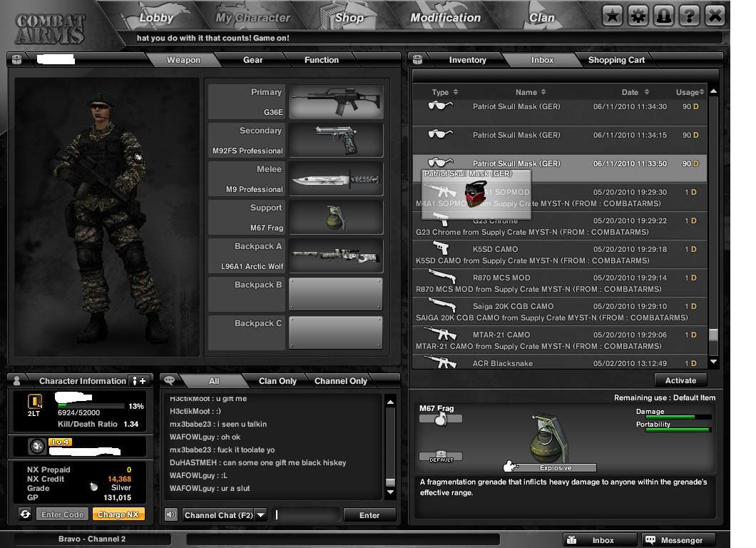This screenshot has width=756, height=548.
Task: Open the Modification tab
Action: point(445,18)
